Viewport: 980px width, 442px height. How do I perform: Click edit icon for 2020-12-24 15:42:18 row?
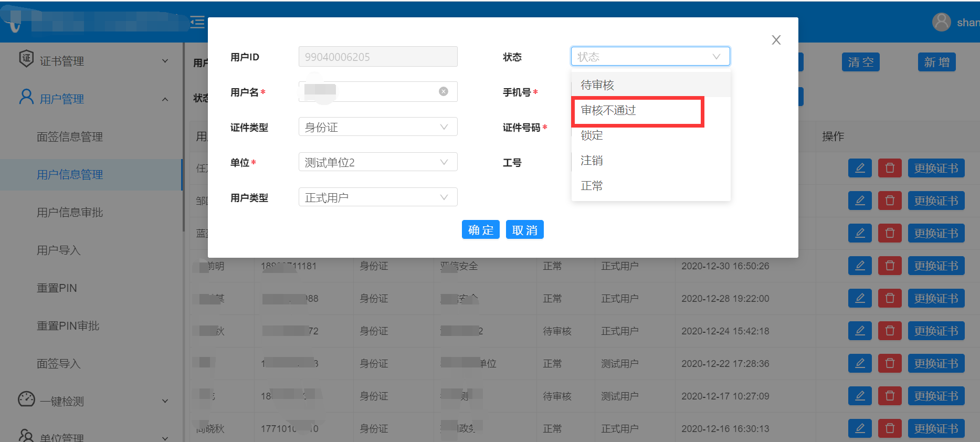tap(859, 331)
